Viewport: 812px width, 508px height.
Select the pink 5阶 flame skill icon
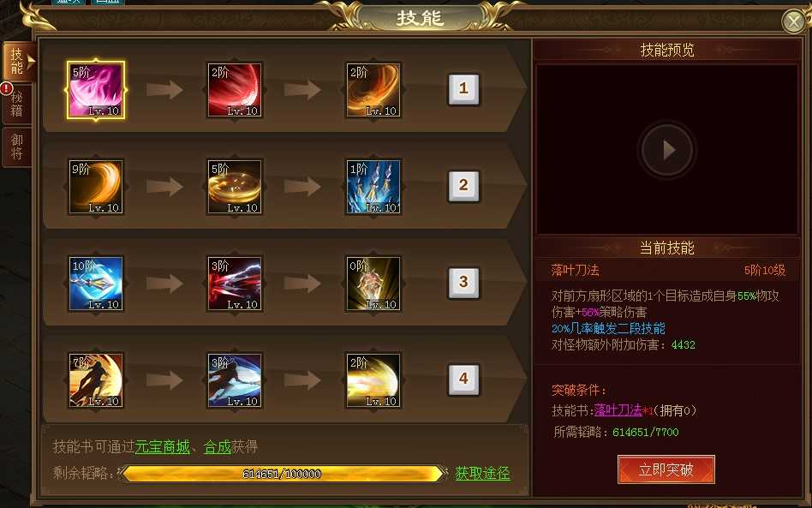pos(96,90)
